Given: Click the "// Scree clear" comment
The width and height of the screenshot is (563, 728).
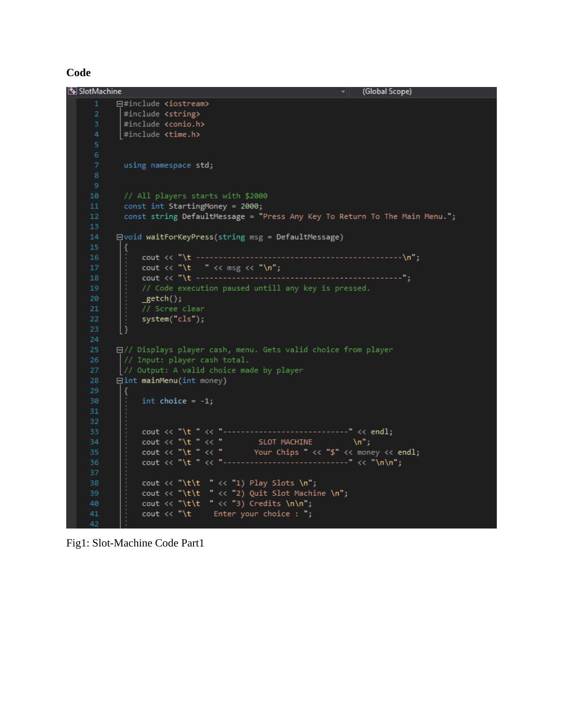Looking at the screenshot, I should 173,309.
